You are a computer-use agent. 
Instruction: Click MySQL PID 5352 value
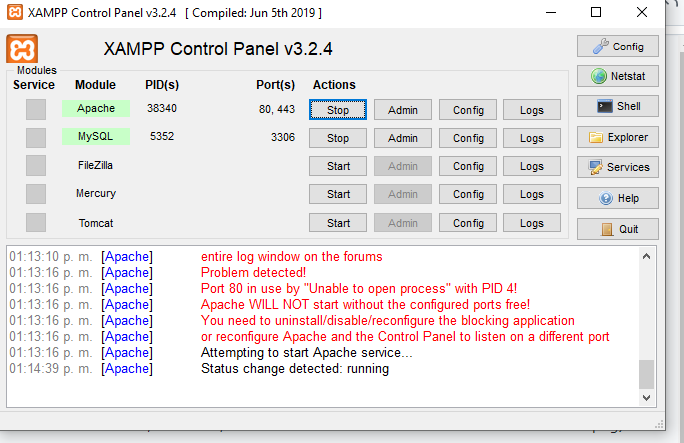click(162, 136)
